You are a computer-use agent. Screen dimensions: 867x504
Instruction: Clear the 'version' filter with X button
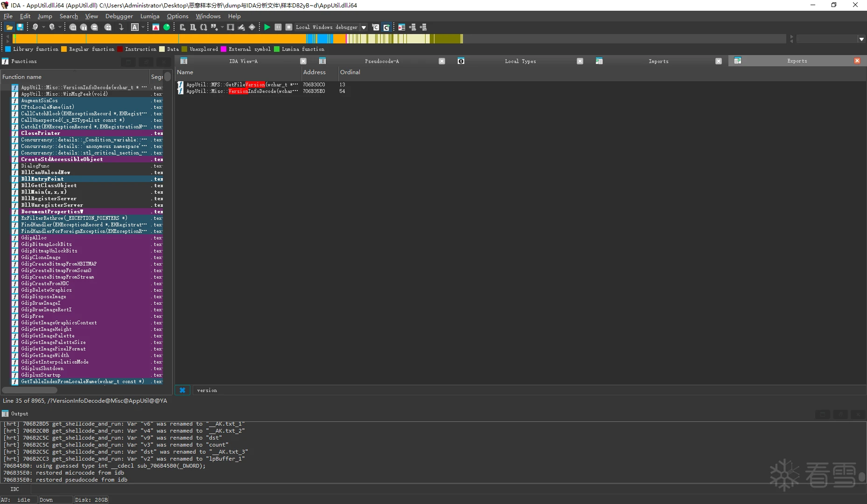pyautogui.click(x=182, y=390)
